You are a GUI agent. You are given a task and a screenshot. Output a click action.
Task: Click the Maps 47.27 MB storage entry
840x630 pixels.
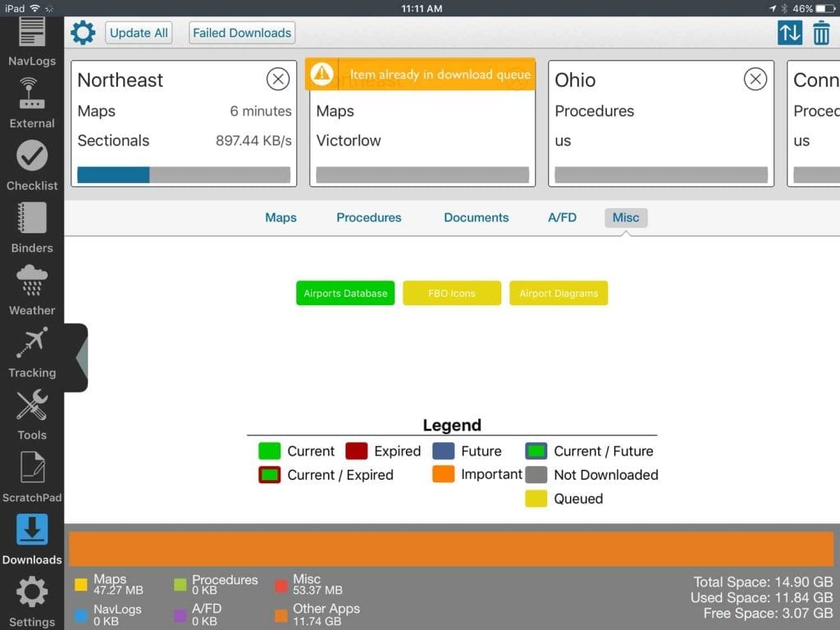click(x=109, y=584)
